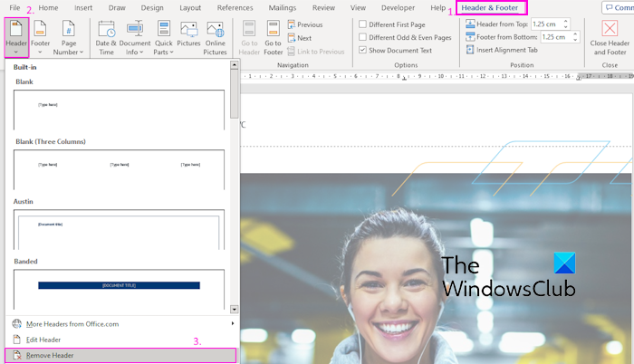This screenshot has width=634, height=364.
Task: Toggle Different Odd & Even Pages
Action: click(363, 37)
